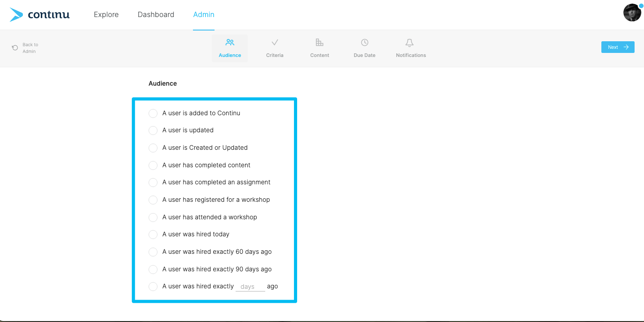
Task: Switch to the Audience step label
Action: tap(230, 55)
